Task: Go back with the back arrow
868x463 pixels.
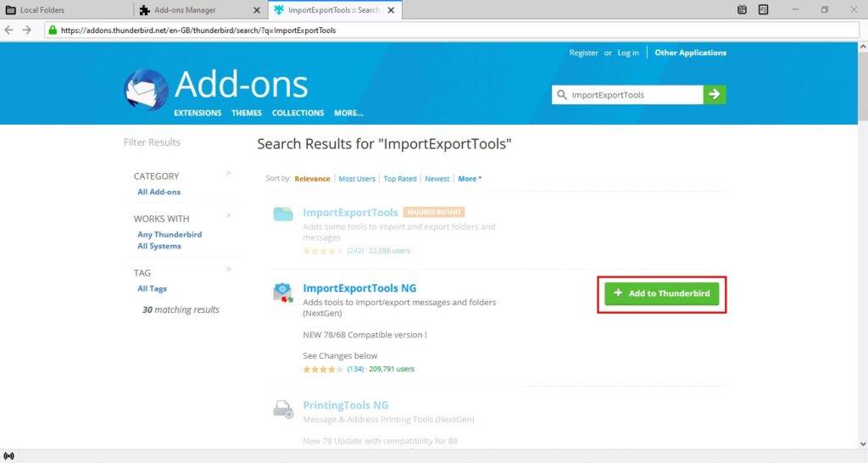Action: click(8, 30)
